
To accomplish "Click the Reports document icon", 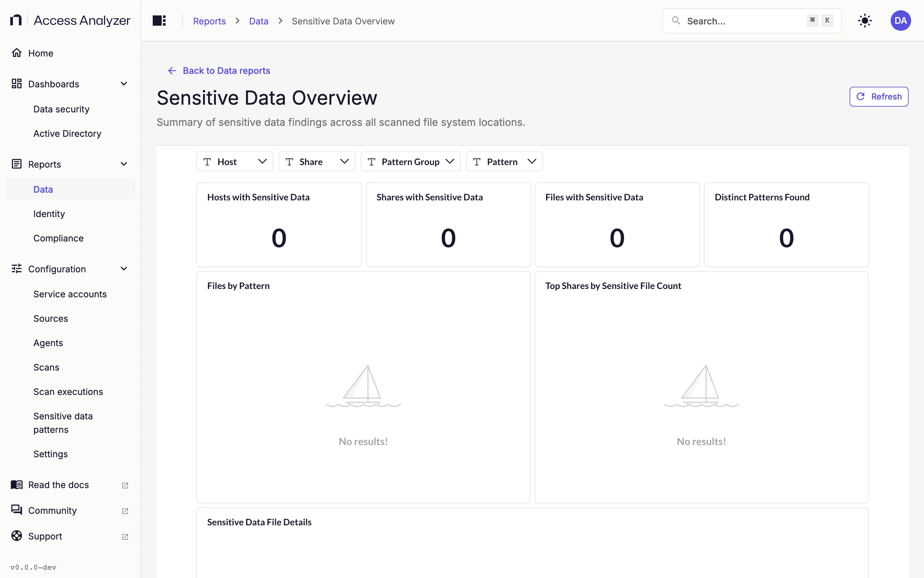I will tap(17, 164).
